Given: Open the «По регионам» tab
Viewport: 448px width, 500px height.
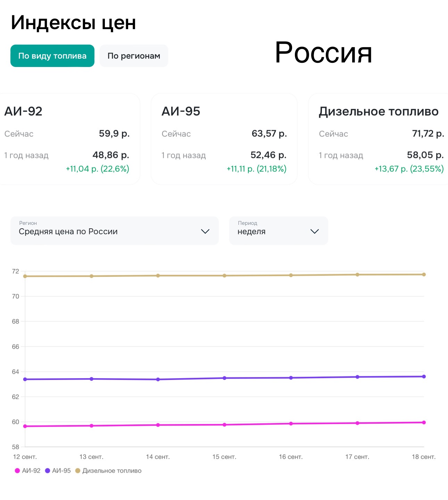Looking at the screenshot, I should click(x=134, y=56).
